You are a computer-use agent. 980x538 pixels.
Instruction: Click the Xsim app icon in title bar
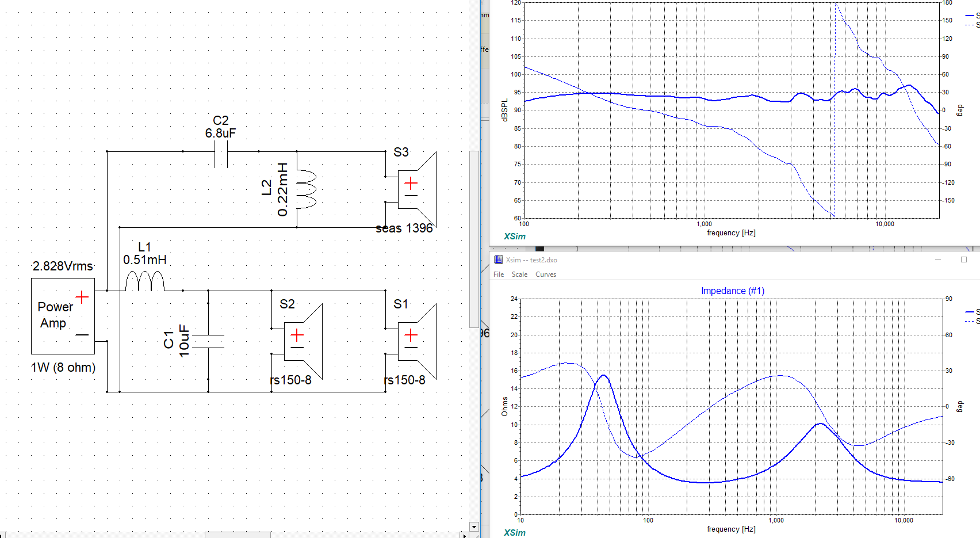498,260
